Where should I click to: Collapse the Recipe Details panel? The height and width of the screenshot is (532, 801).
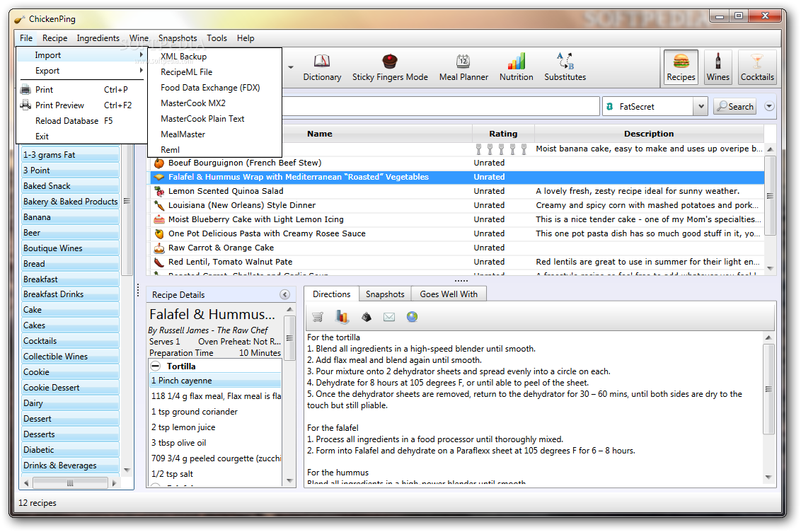[285, 294]
